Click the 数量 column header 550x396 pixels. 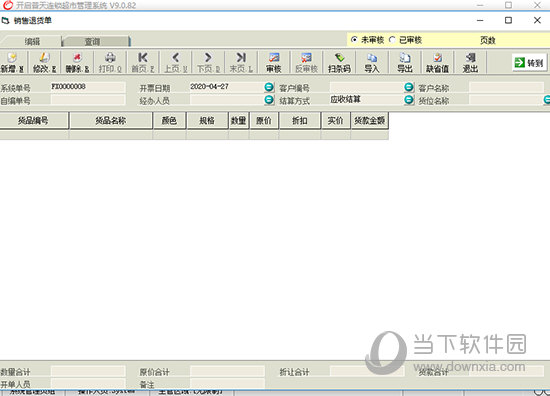coord(239,121)
